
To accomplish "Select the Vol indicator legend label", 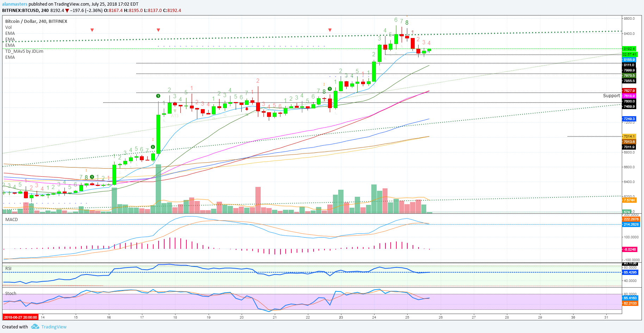I will (x=8, y=27).
